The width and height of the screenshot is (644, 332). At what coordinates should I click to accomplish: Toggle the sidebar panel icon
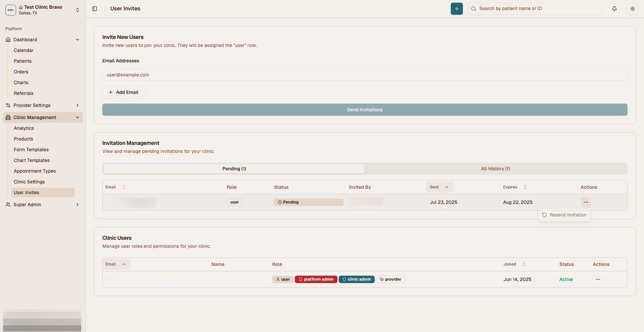click(95, 9)
